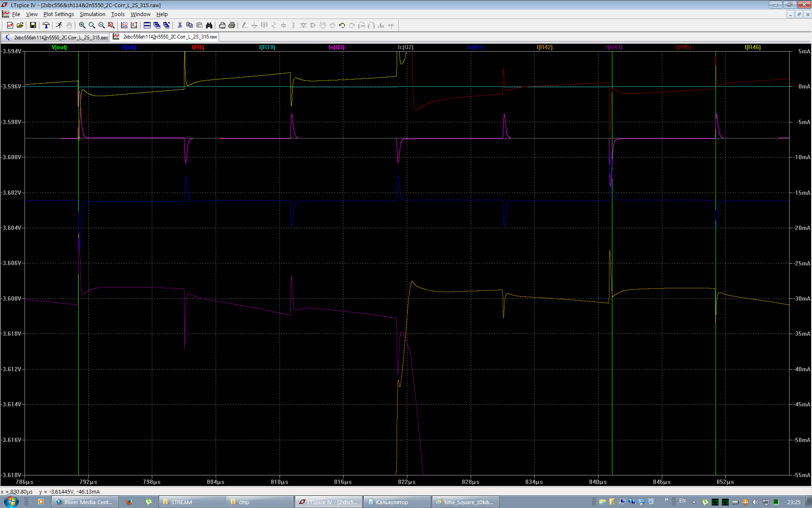
Task: Click the Print printer icon
Action: (232, 25)
